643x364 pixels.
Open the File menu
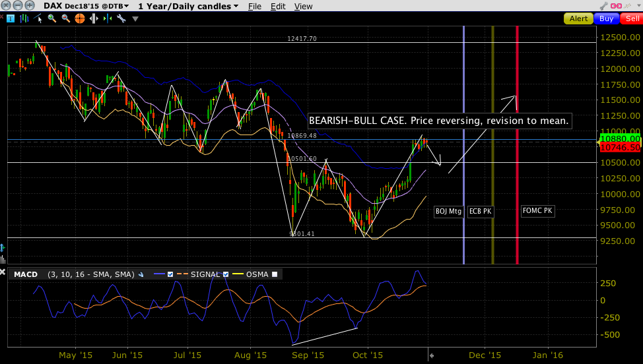click(255, 6)
